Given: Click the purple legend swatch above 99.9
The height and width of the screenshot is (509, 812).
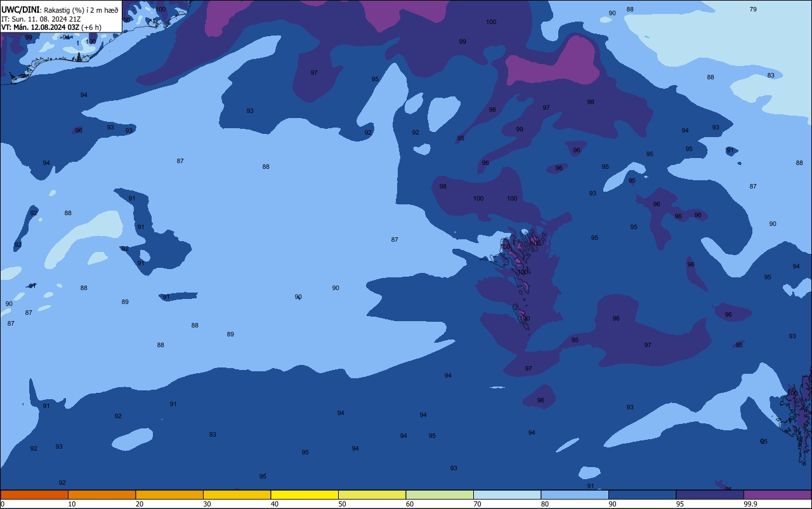Looking at the screenshot, I should (777, 494).
